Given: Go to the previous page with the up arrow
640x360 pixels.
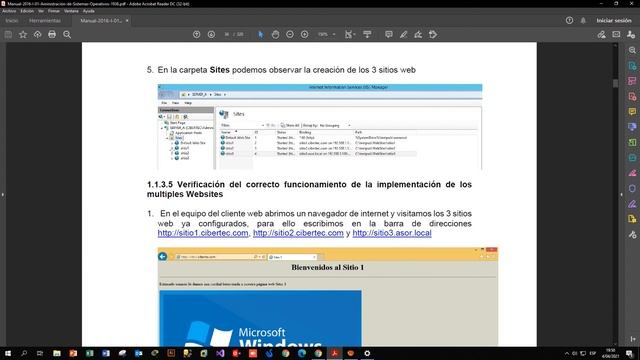Looking at the screenshot, I should tap(196, 35).
